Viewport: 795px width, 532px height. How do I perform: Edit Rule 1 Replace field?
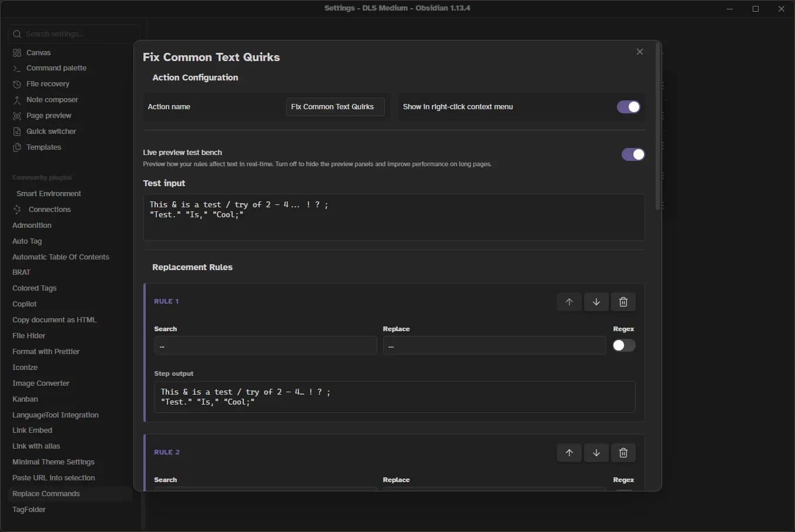pyautogui.click(x=494, y=345)
